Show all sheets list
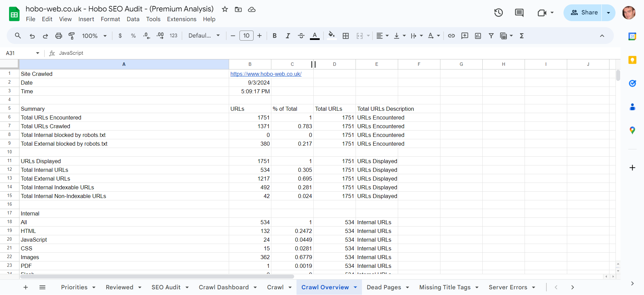644x295 pixels. click(x=42, y=287)
